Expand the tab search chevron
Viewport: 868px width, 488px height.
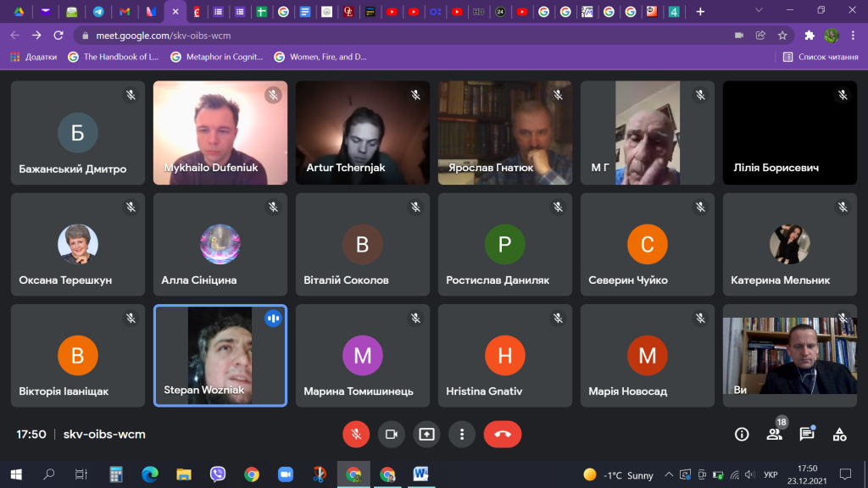759,10
